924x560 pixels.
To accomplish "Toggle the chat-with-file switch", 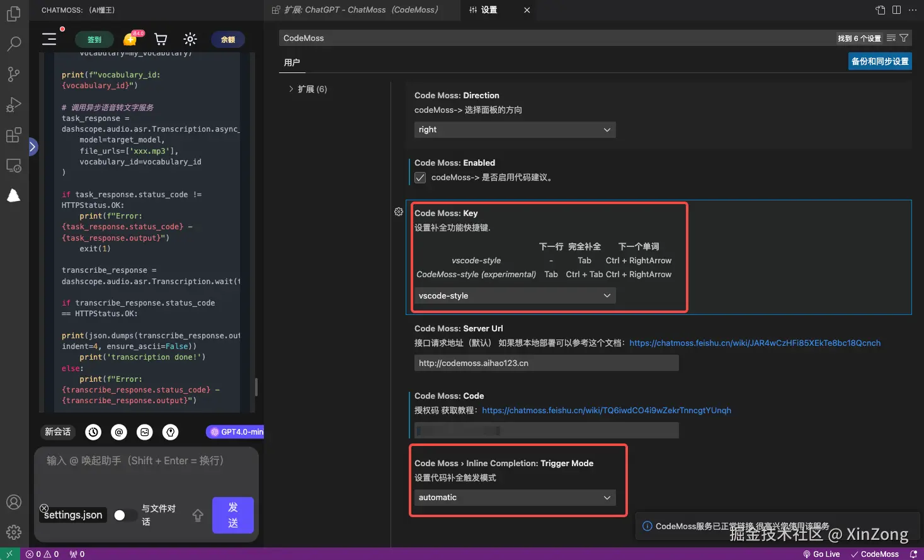I will coord(125,515).
